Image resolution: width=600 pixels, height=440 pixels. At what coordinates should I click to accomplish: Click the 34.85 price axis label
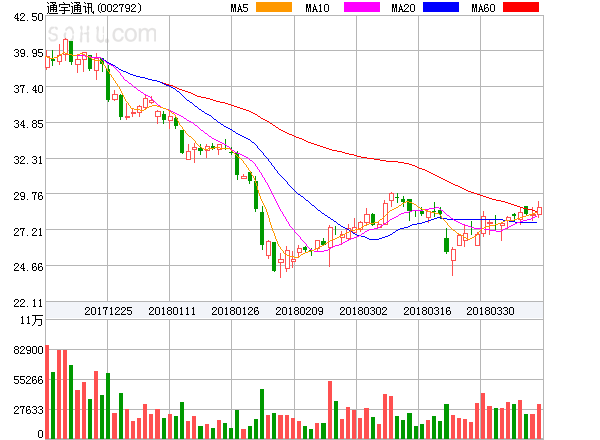tap(28, 124)
